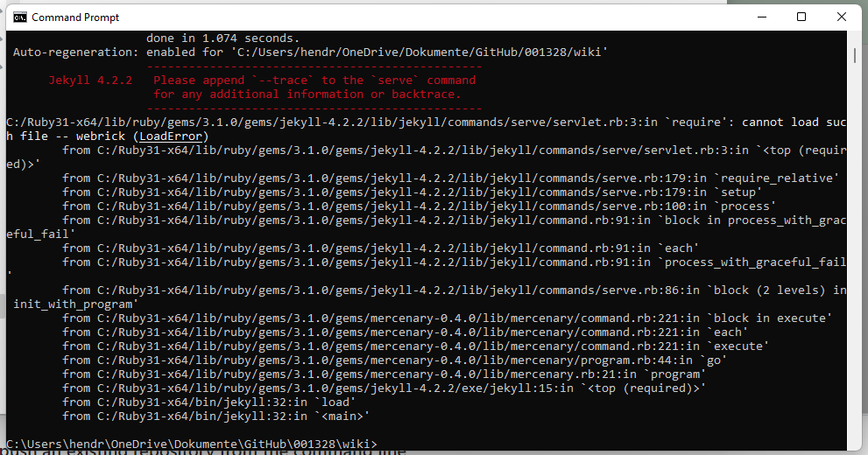Click the Command Prompt title bar icon

tap(20, 17)
